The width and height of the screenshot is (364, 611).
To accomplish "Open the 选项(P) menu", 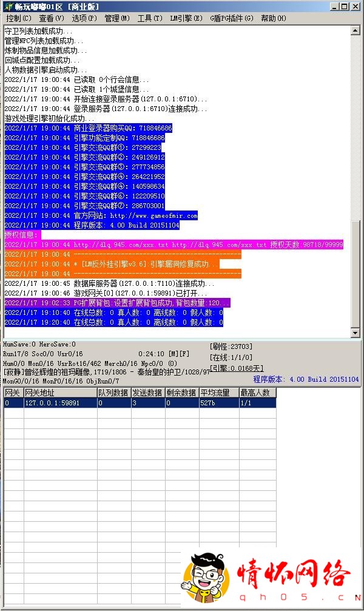I will 84,18.
